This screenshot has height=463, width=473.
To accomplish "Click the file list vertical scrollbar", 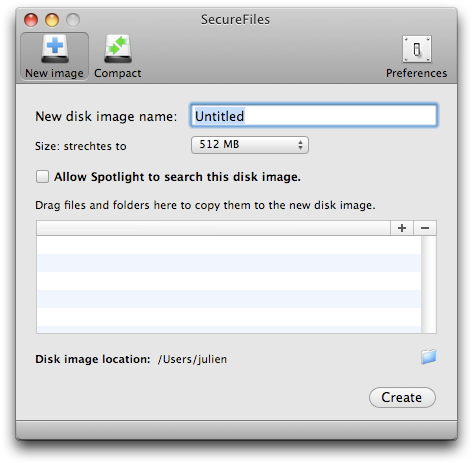I will tap(429, 284).
